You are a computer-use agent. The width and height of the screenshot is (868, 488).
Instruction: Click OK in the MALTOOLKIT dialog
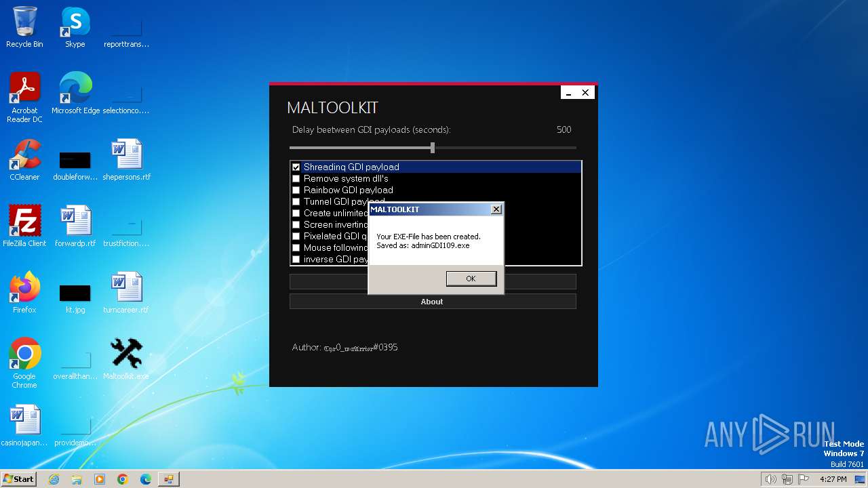[x=471, y=279]
